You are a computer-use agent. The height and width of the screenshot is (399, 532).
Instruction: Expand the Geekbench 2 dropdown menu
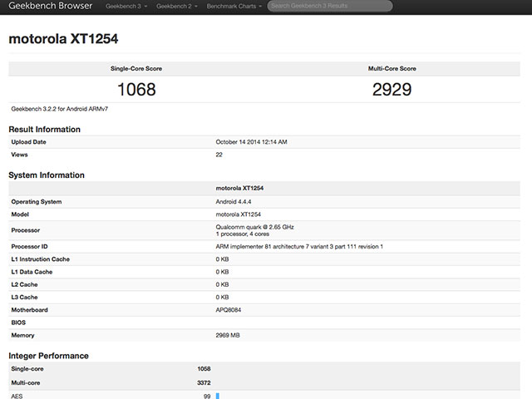[177, 6]
